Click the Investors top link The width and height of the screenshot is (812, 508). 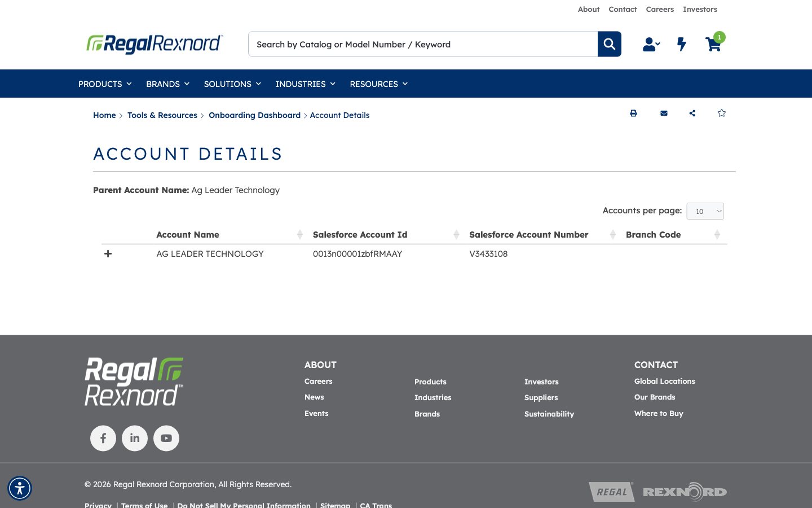(x=700, y=9)
